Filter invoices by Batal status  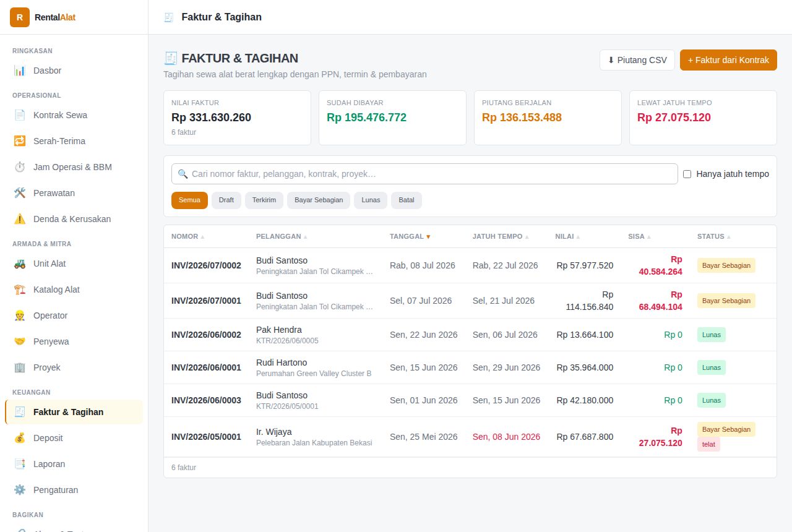tap(407, 200)
